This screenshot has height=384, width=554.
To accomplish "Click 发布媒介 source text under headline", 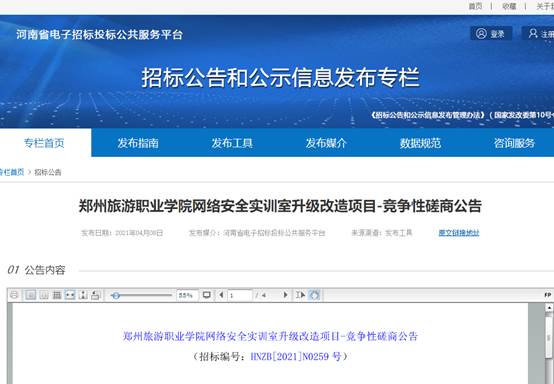I will click(257, 233).
